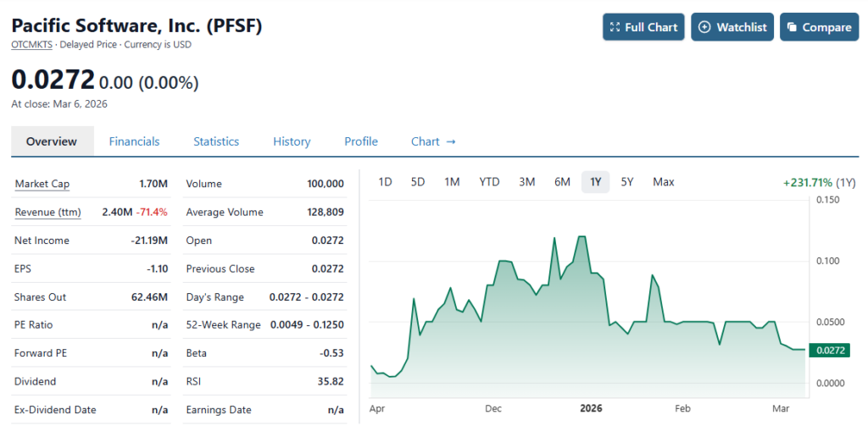Click the Compare button
This screenshot has width=868, height=426.
point(818,27)
